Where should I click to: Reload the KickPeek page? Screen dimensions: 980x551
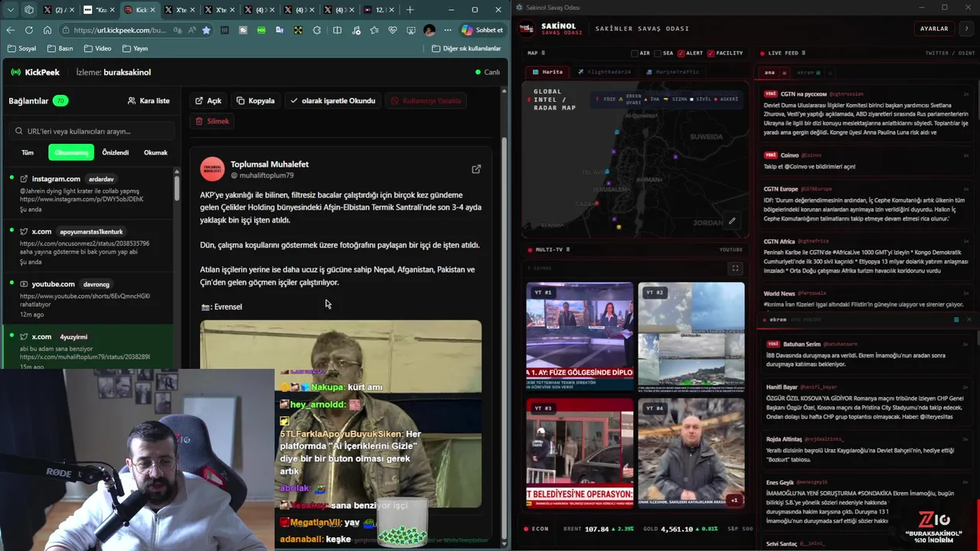click(x=28, y=30)
